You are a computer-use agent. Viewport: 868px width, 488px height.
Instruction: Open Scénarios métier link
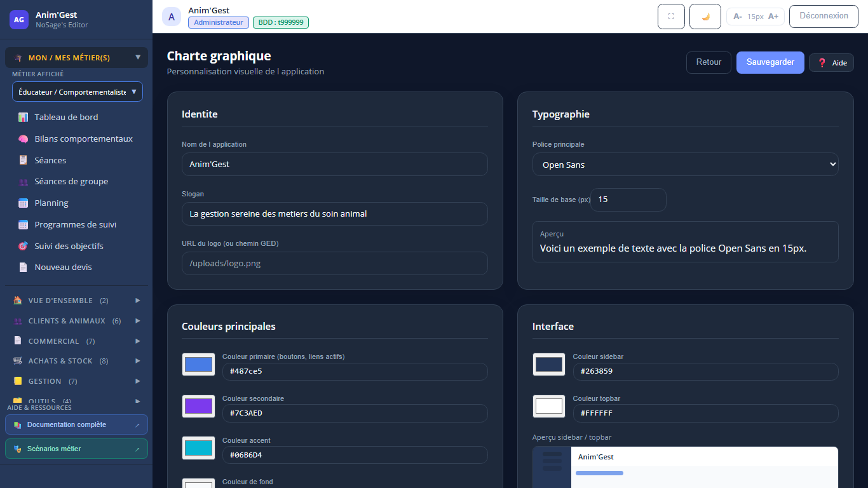point(76,449)
